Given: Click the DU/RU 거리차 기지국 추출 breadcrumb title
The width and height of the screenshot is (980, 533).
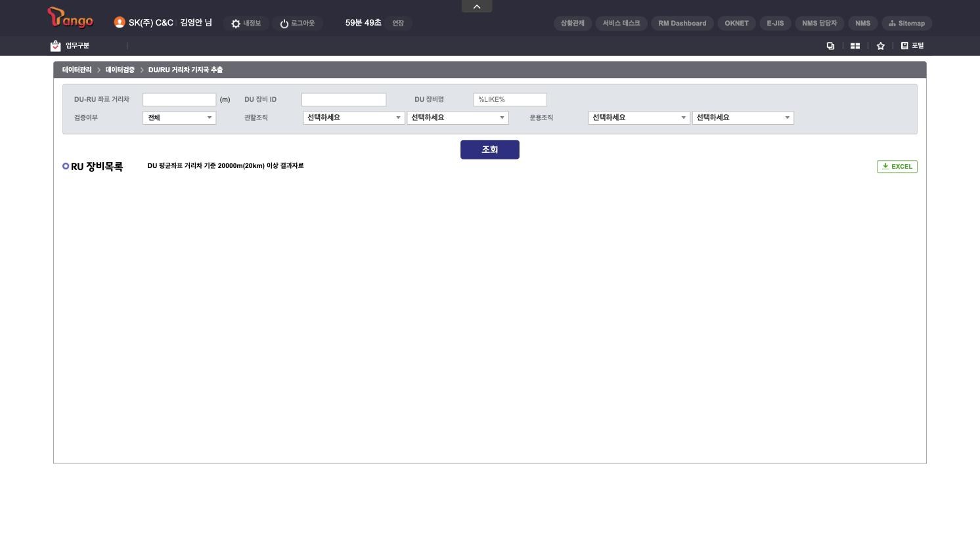Looking at the screenshot, I should click(x=185, y=70).
